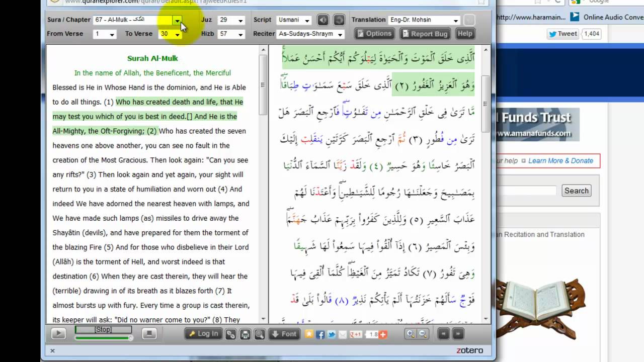
Task: Print the page using printer icon
Action: 245,334
